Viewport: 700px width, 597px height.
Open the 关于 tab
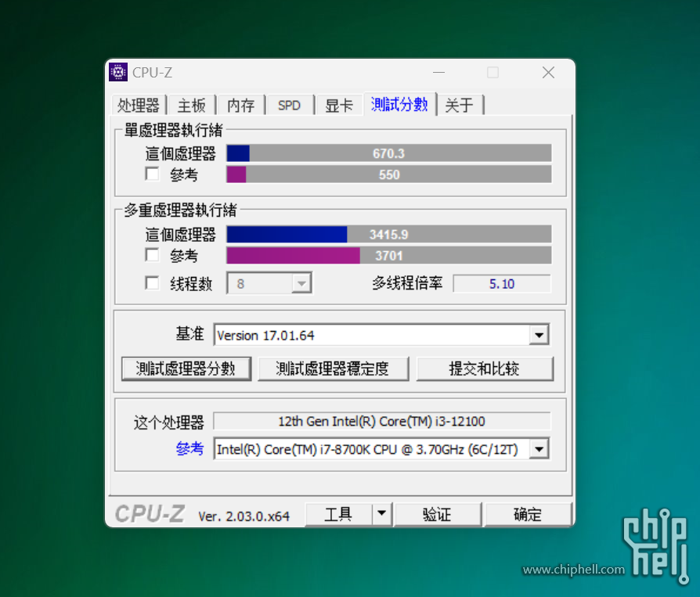(460, 106)
